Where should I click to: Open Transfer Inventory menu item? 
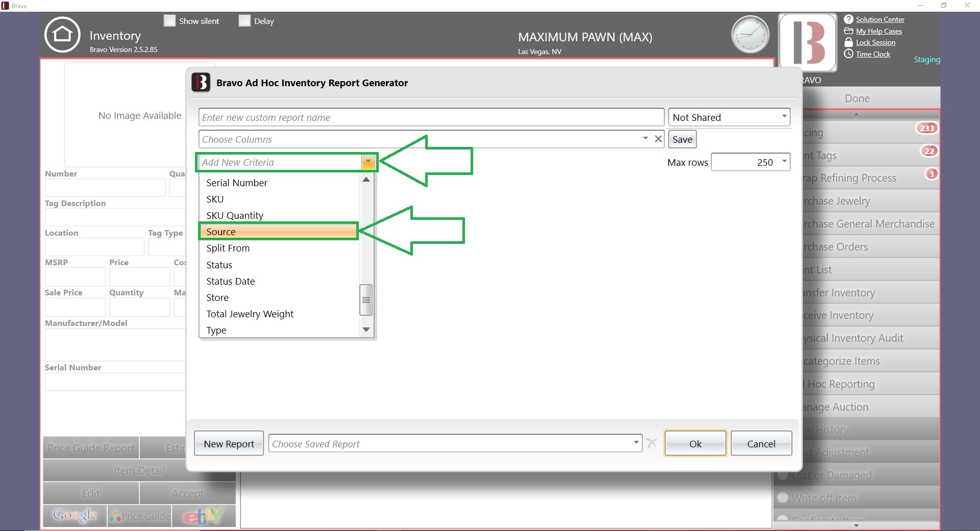pyautogui.click(x=871, y=293)
